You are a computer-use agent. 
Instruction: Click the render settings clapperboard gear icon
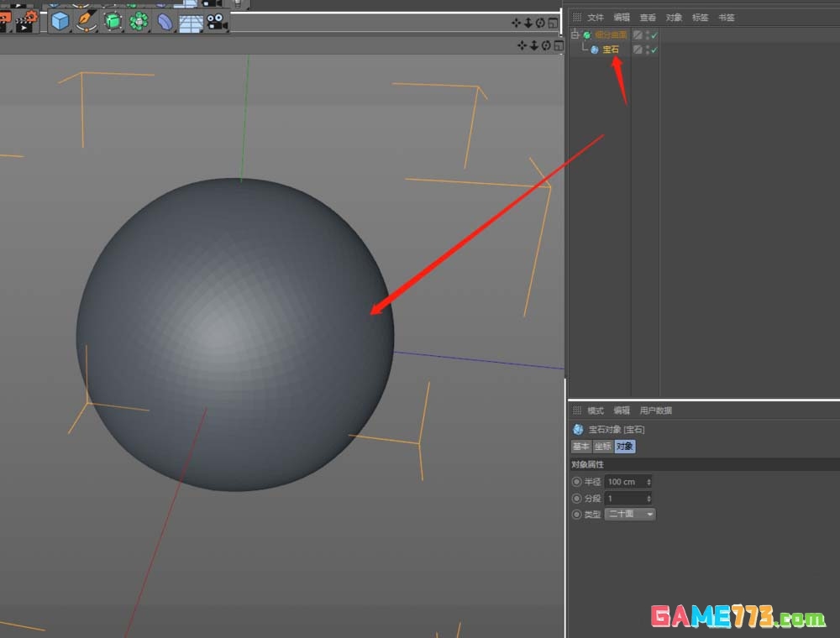pos(25,21)
